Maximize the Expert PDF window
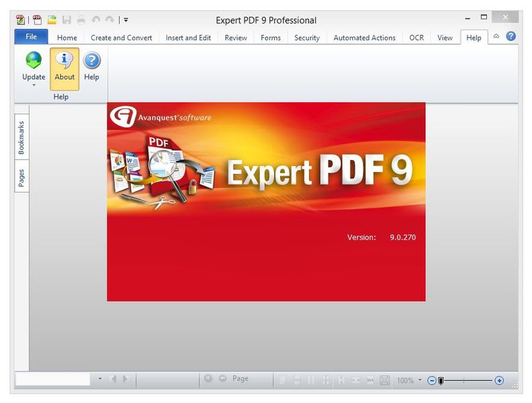532x403 pixels. pos(484,17)
